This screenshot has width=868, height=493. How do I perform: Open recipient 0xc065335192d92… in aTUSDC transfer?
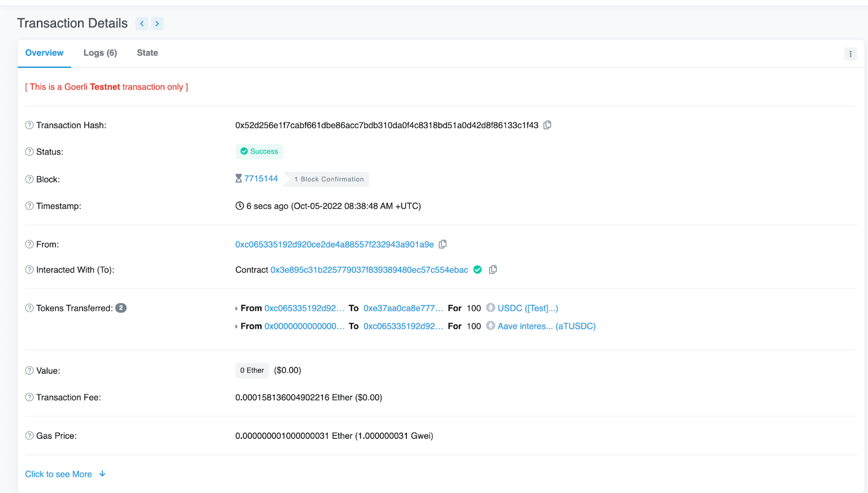coord(404,326)
